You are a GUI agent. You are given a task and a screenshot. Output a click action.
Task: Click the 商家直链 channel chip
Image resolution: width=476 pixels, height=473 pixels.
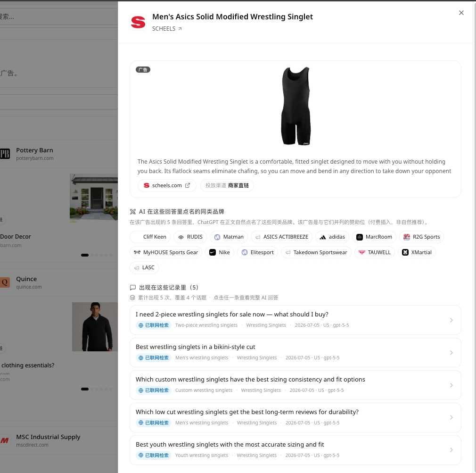227,185
